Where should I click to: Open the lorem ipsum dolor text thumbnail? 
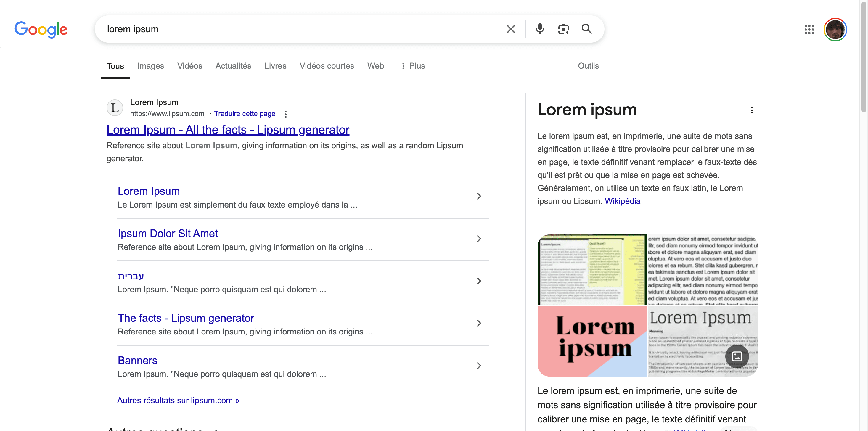point(703,270)
